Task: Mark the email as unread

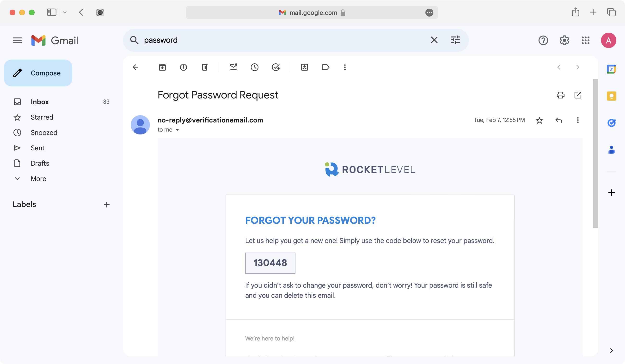Action: tap(233, 67)
